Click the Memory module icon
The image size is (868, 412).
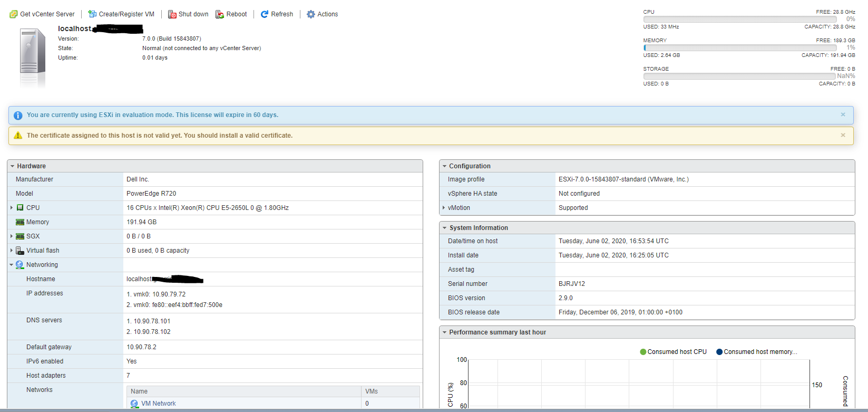tap(20, 222)
